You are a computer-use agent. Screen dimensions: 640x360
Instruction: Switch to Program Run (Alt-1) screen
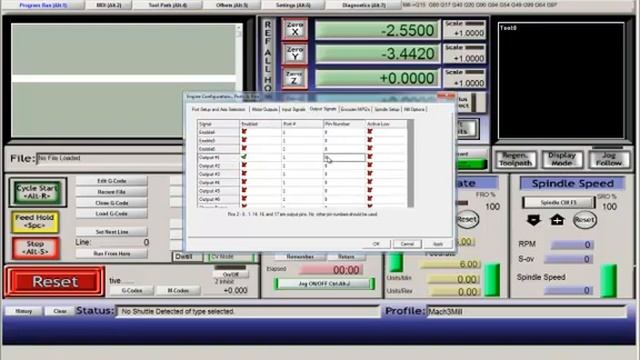click(x=43, y=5)
